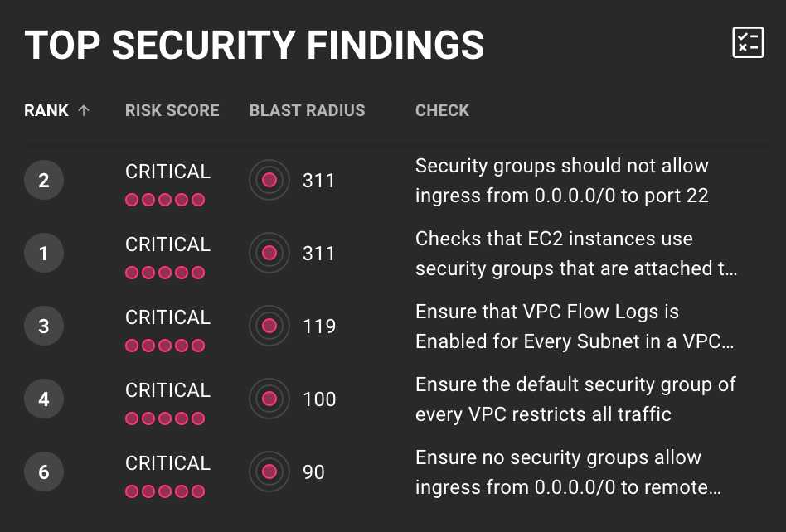786x532 pixels.
Task: Open the VPC Flow Logs finding
Action: pos(574,326)
